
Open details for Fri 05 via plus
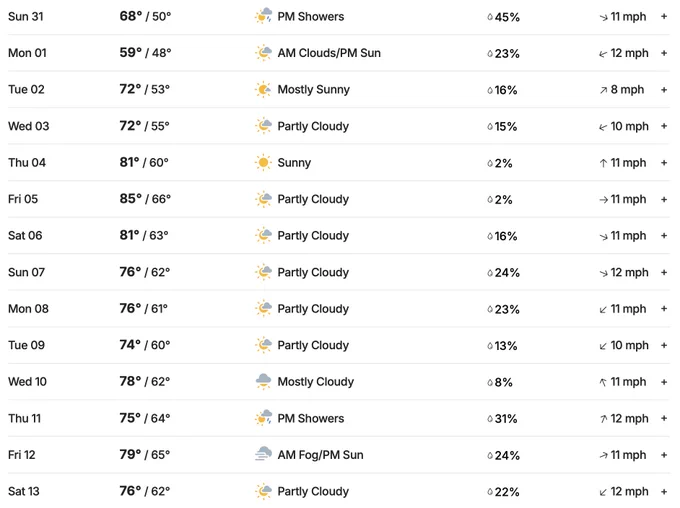click(664, 199)
